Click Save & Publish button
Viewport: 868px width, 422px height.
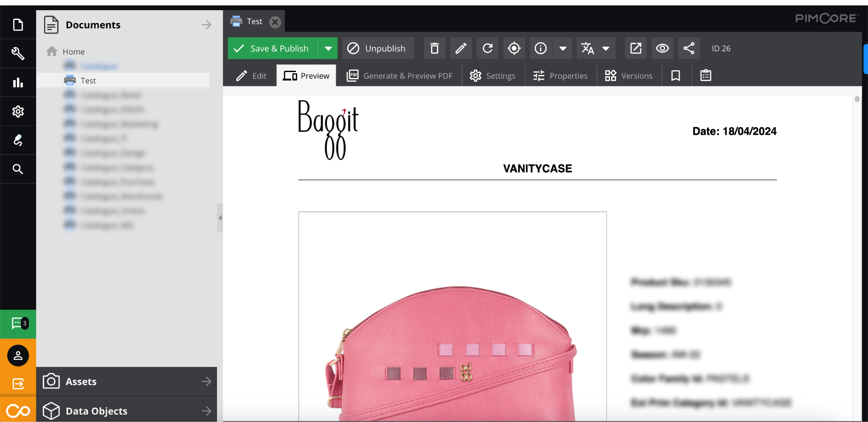click(273, 48)
